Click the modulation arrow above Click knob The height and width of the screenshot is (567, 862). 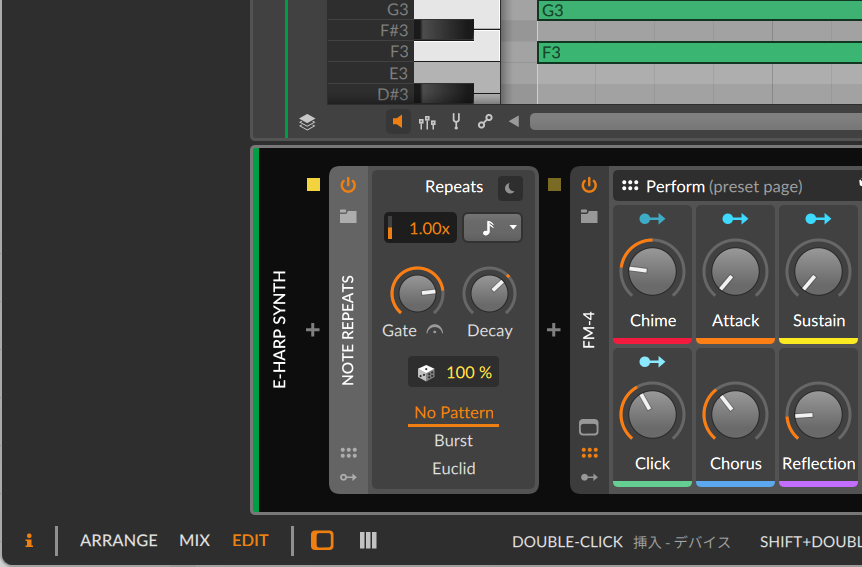click(x=653, y=362)
